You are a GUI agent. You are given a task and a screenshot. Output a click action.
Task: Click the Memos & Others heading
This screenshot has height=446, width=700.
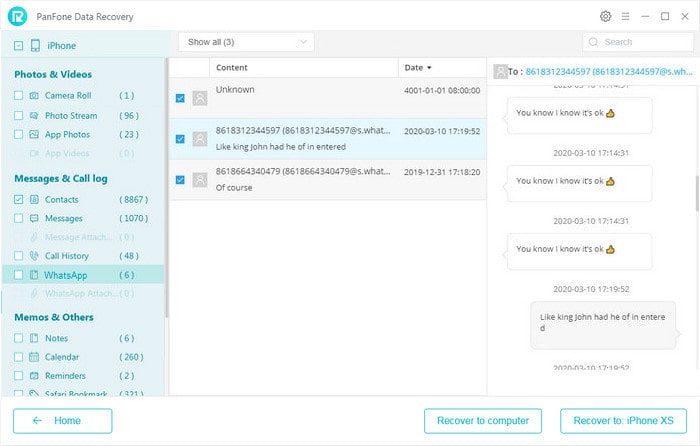[x=54, y=317]
